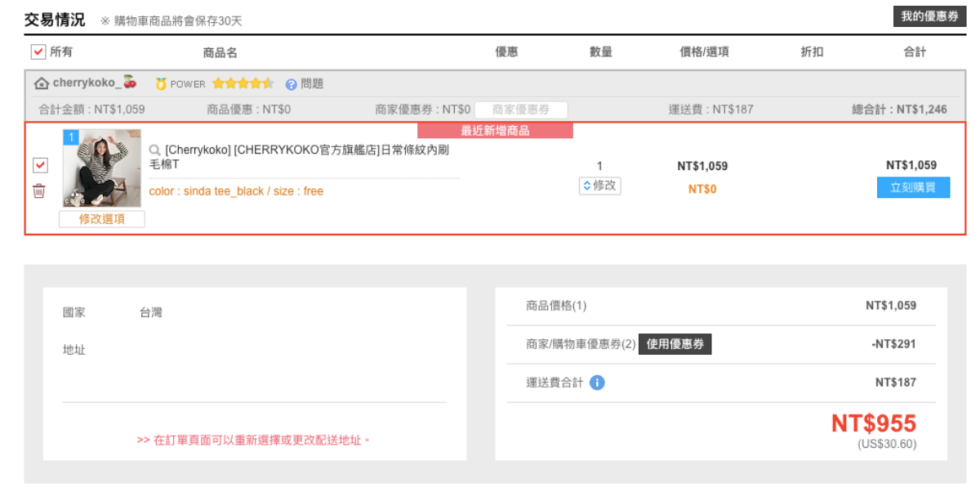
Task: Click the magnifier icon before product title
Action: point(155,150)
